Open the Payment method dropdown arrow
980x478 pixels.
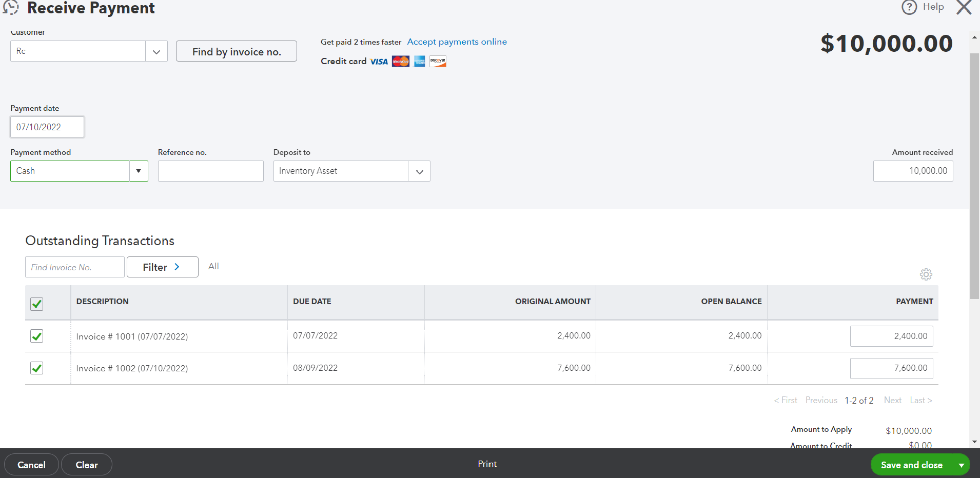[139, 171]
